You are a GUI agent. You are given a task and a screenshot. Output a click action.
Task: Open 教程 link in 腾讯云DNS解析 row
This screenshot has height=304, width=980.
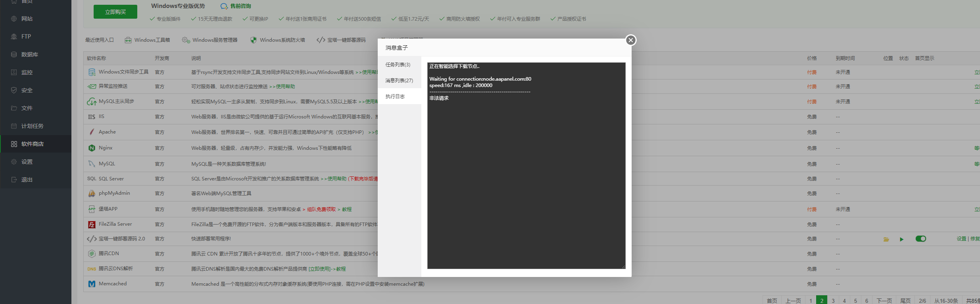[341, 269]
